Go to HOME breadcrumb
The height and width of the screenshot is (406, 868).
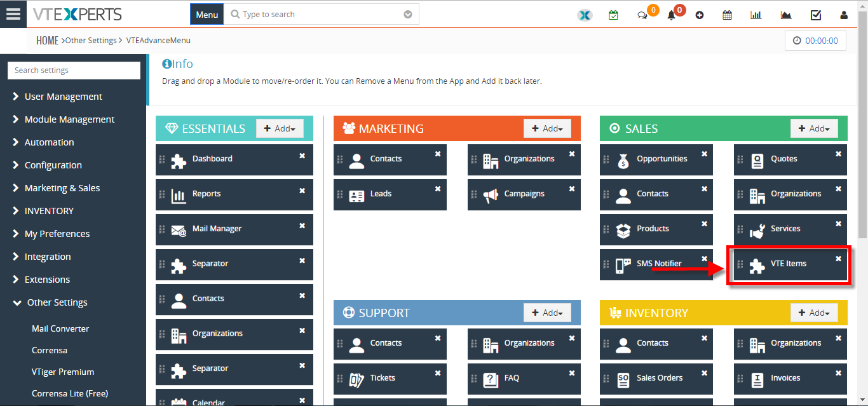tap(47, 40)
